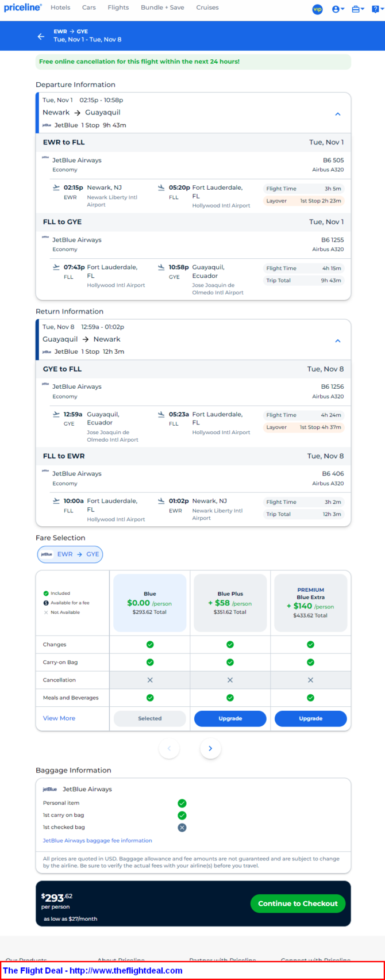
Task: Open the Flights menu item
Action: pos(118,7)
